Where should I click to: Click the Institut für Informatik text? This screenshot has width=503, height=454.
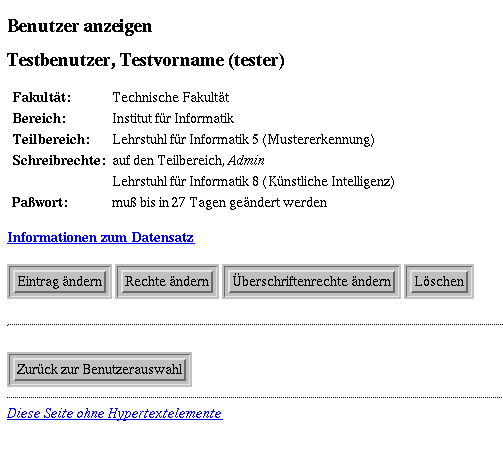173,119
